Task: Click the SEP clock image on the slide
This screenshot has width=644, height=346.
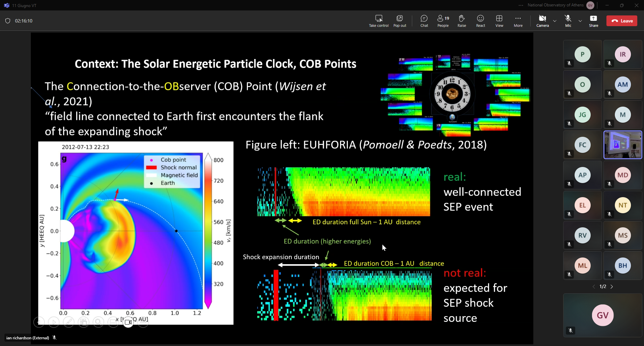Action: (x=455, y=95)
